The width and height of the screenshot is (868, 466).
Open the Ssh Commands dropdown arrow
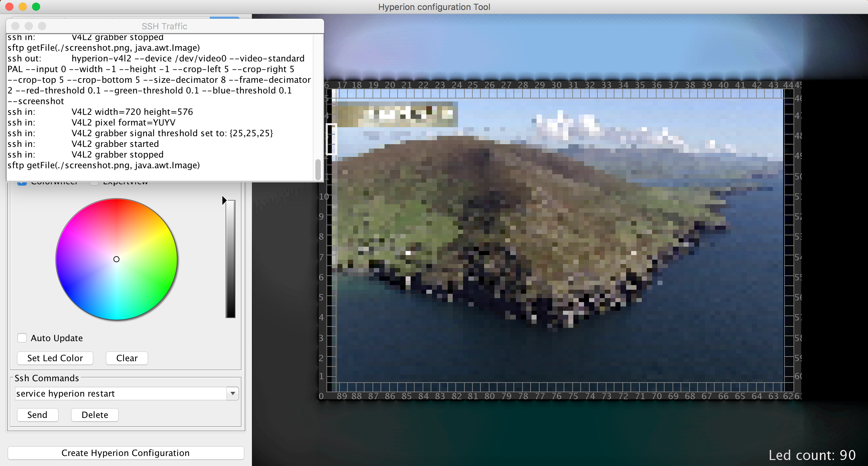tap(233, 393)
